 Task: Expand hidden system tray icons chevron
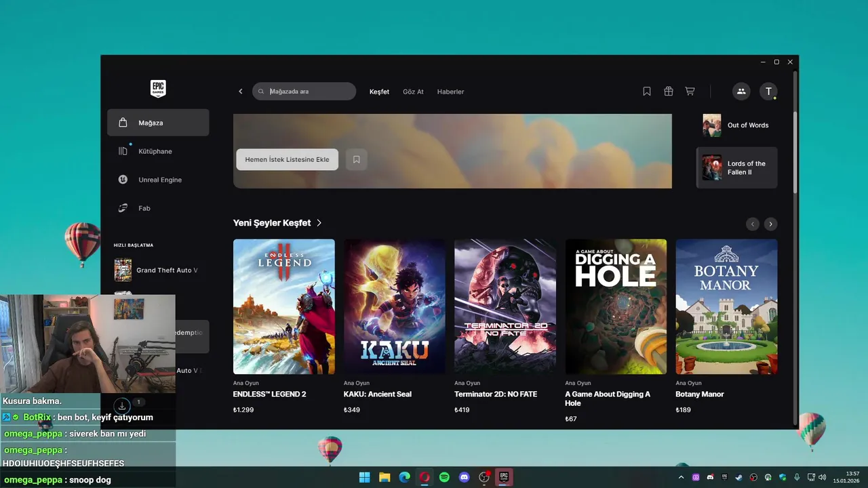pyautogui.click(x=682, y=477)
